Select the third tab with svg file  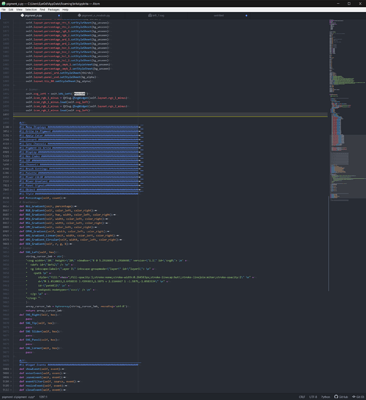tap(157, 15)
